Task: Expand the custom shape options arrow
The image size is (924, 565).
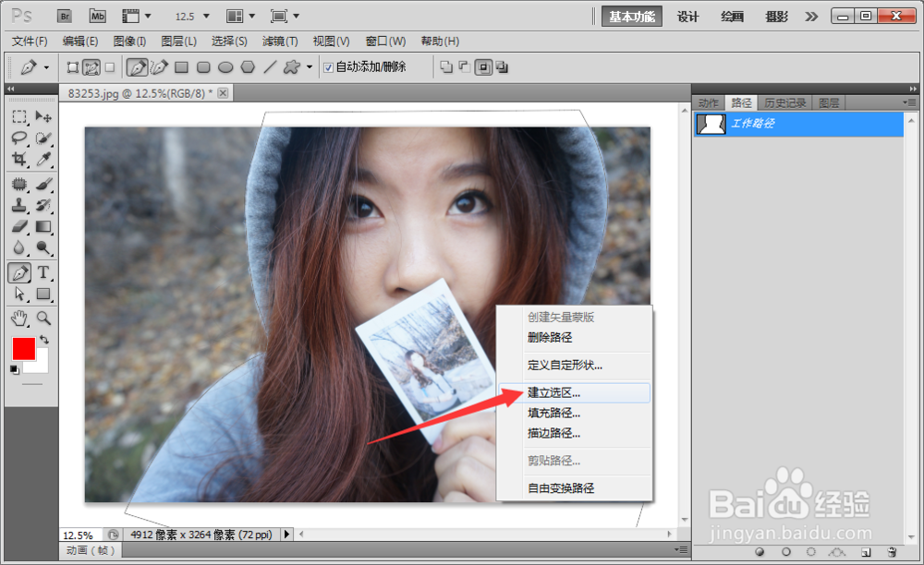Action: (310, 67)
